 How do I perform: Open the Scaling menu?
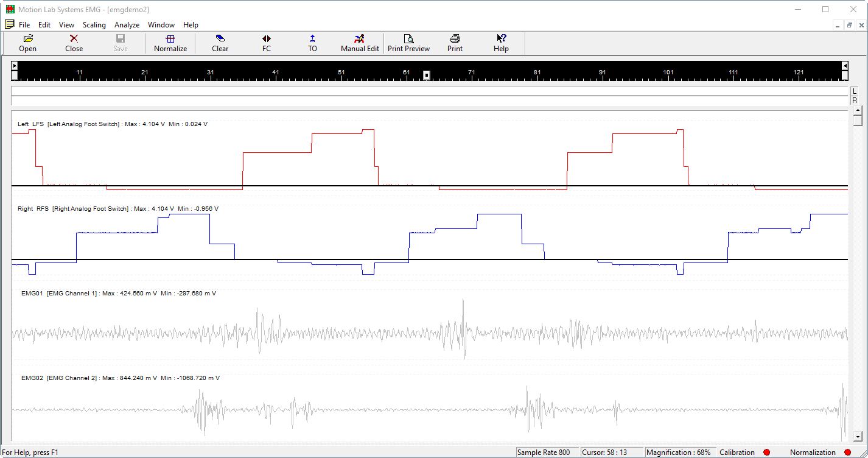(94, 25)
